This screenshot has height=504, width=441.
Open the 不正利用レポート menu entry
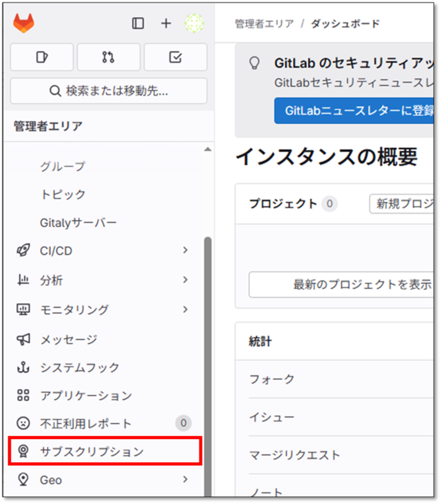tap(105, 423)
